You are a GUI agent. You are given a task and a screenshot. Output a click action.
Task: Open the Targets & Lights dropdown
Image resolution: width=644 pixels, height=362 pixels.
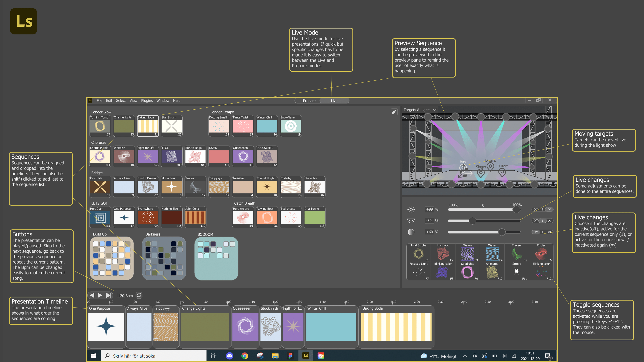420,110
